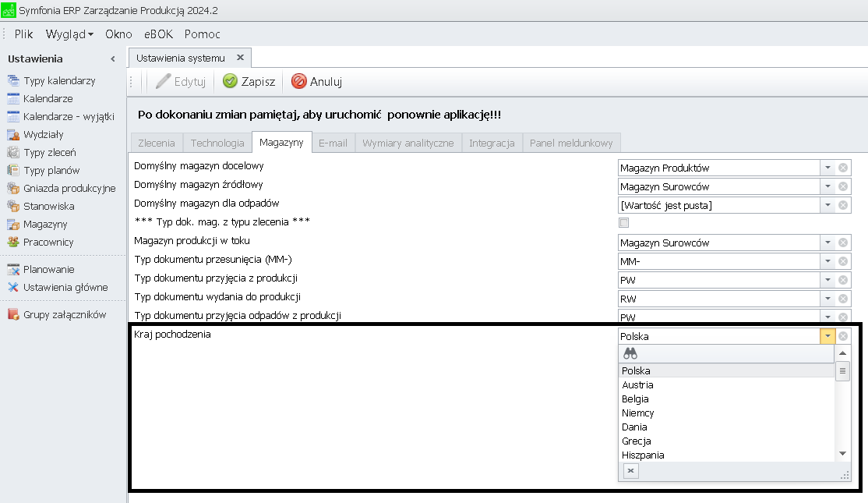Click the country list scroll down arrow

point(842,453)
